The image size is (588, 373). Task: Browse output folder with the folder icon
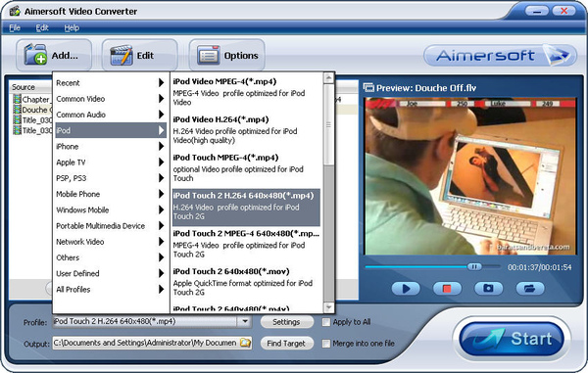click(245, 343)
